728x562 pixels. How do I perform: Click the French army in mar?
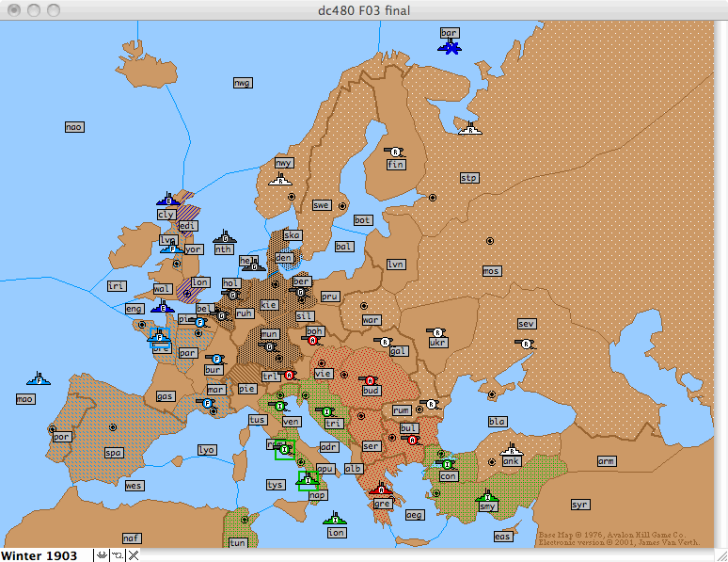pyautogui.click(x=207, y=403)
